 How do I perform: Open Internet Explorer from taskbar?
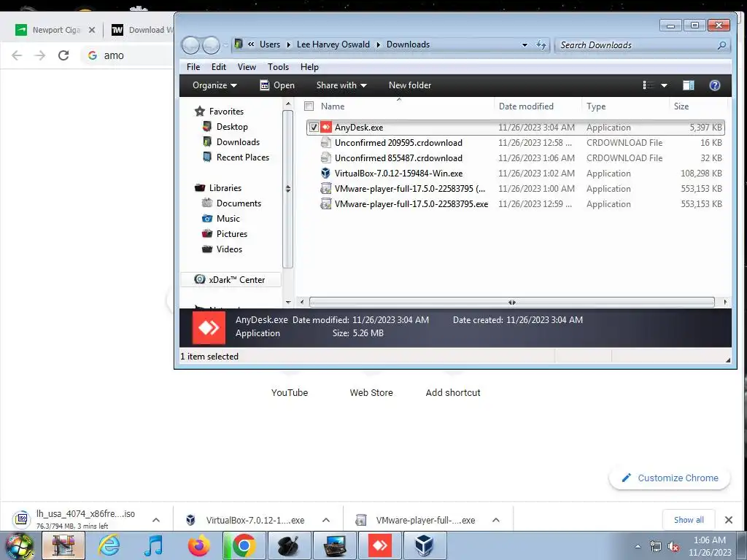click(x=109, y=545)
